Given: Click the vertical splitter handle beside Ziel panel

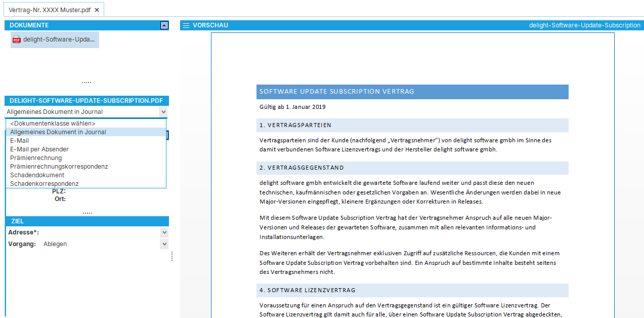Looking at the screenshot, I should [x=172, y=257].
